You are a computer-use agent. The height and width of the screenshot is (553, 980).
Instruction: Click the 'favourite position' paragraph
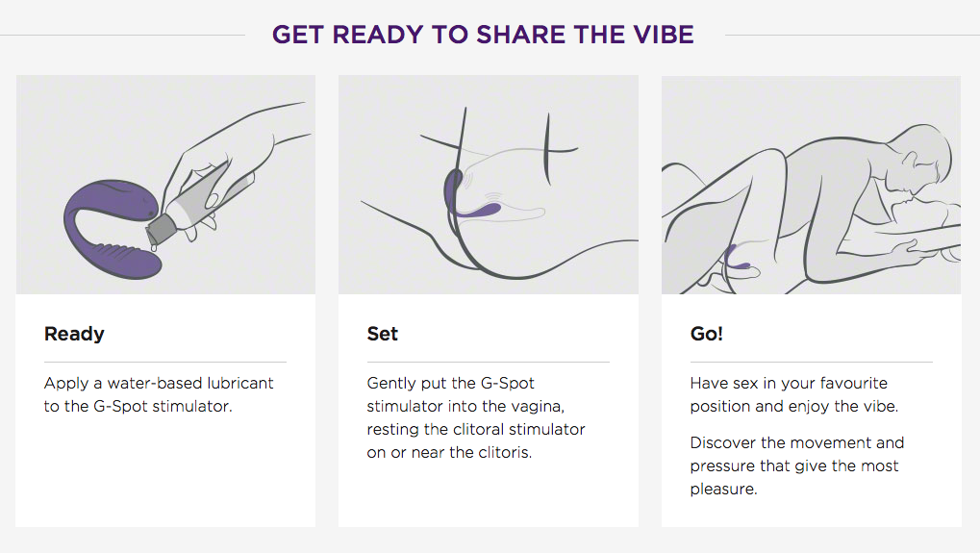pos(794,394)
